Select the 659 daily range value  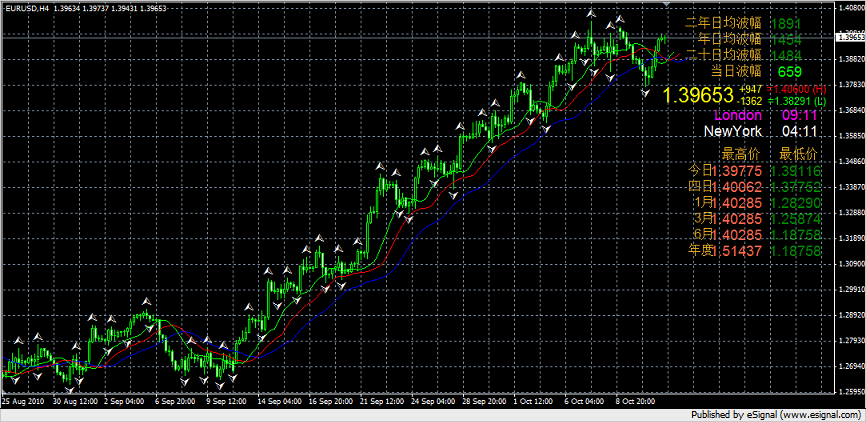coord(790,71)
